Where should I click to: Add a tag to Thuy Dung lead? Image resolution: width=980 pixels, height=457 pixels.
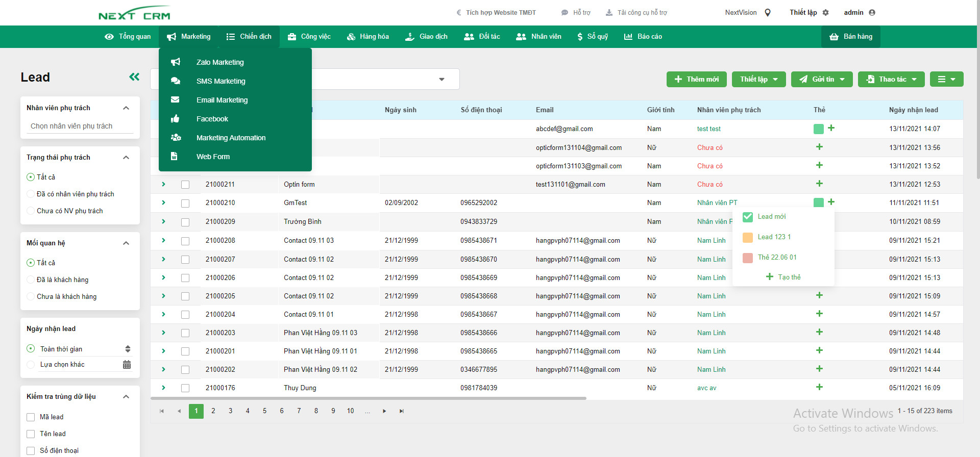point(819,387)
